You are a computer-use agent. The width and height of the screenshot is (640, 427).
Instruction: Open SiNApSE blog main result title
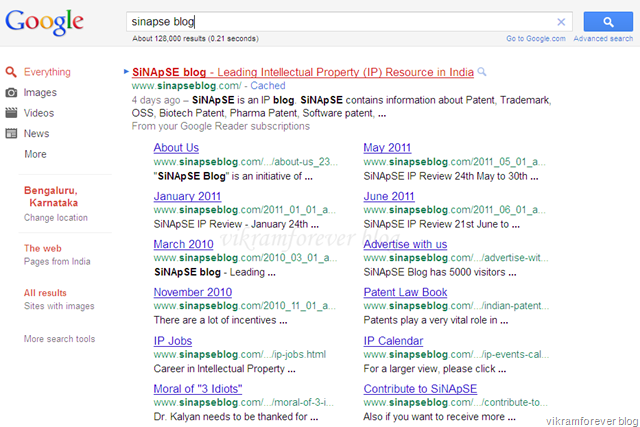(x=303, y=72)
